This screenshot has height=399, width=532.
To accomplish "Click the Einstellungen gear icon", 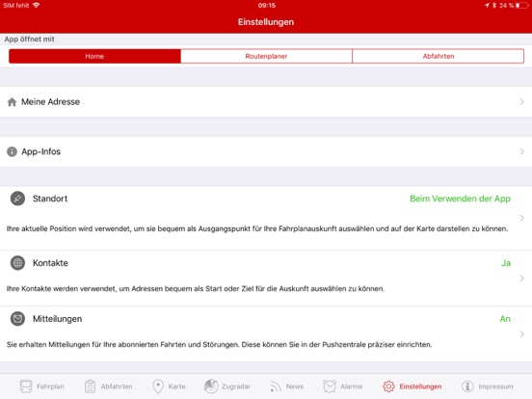I will coord(388,386).
